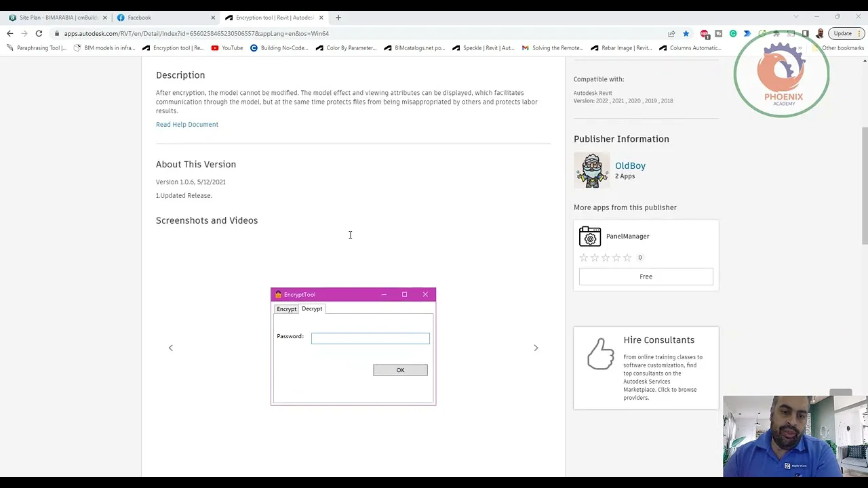Click the 1.Updated Release. text
This screenshot has height=488, width=868.
coord(184,196)
